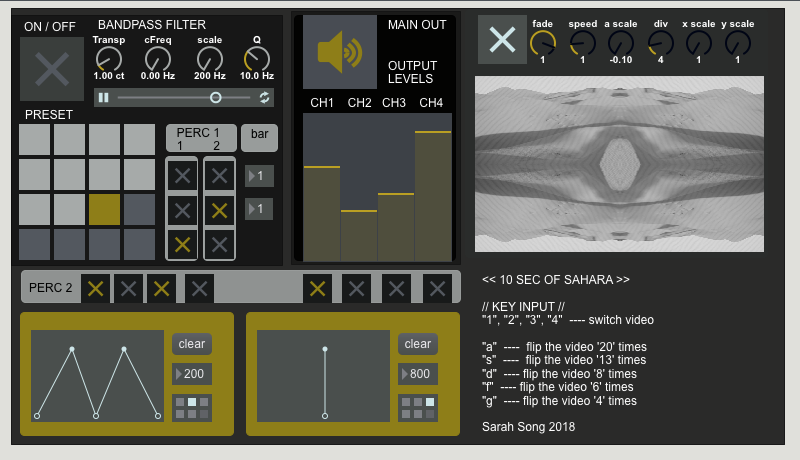The image size is (800, 460).
Task: Click the first peak point in the zigzag envelope
Action: pos(72,349)
